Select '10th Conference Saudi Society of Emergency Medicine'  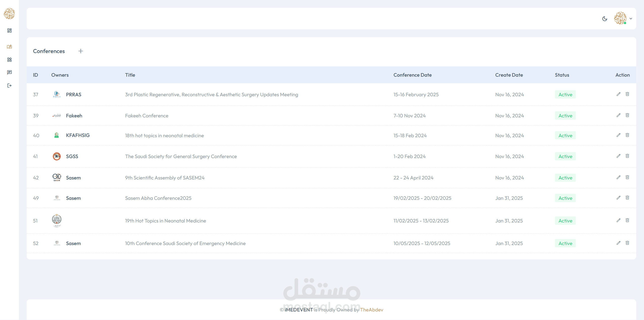pyautogui.click(x=185, y=243)
